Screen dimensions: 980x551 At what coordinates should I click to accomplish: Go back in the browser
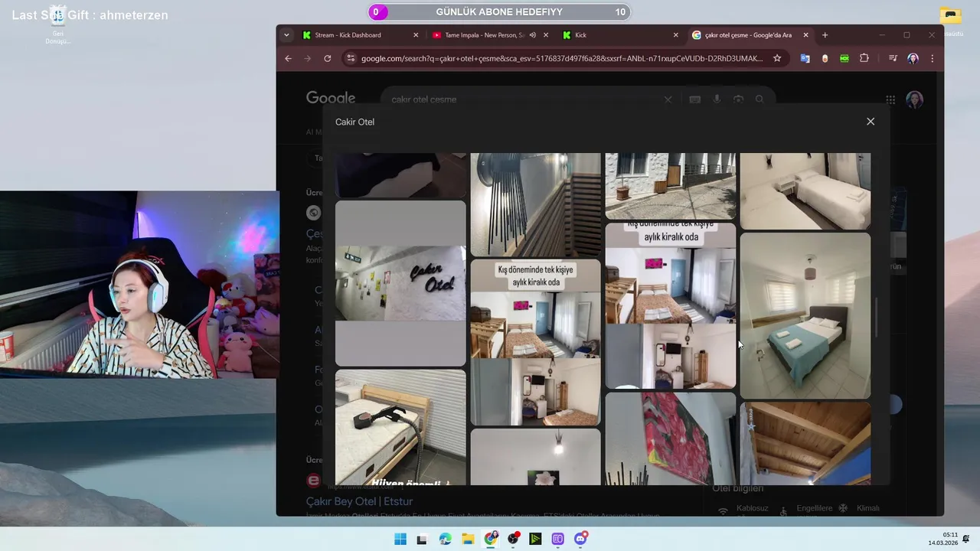(x=288, y=58)
